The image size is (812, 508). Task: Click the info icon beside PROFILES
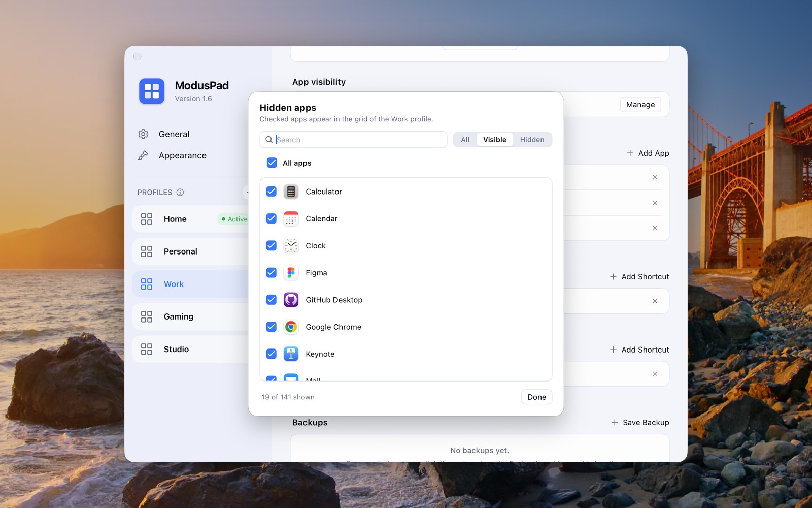coord(180,192)
